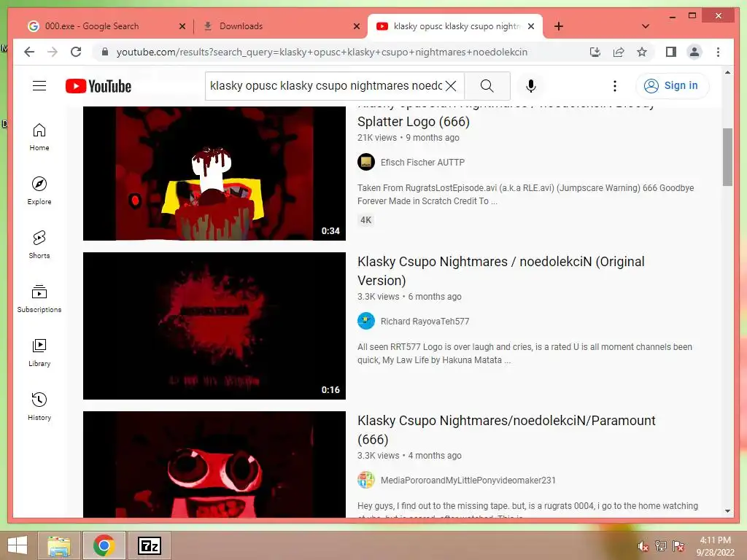
Task: Clear the search query with X
Action: (x=451, y=86)
